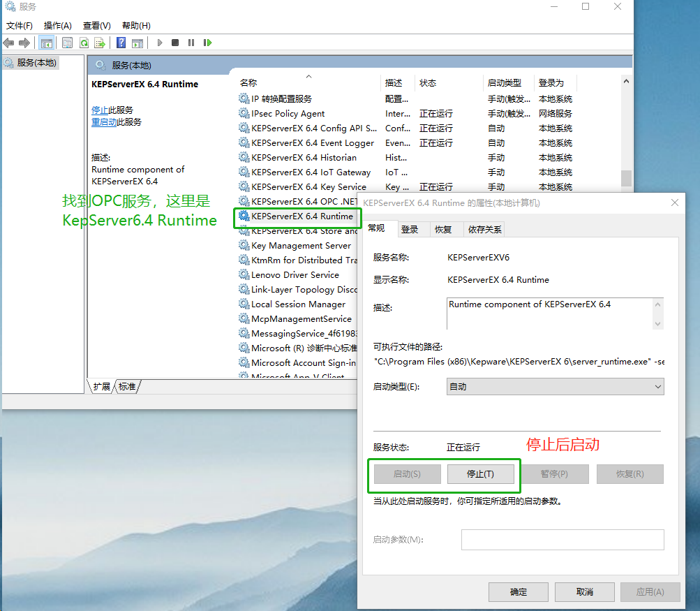Click the gear icon beside McpManagementService

point(244,318)
